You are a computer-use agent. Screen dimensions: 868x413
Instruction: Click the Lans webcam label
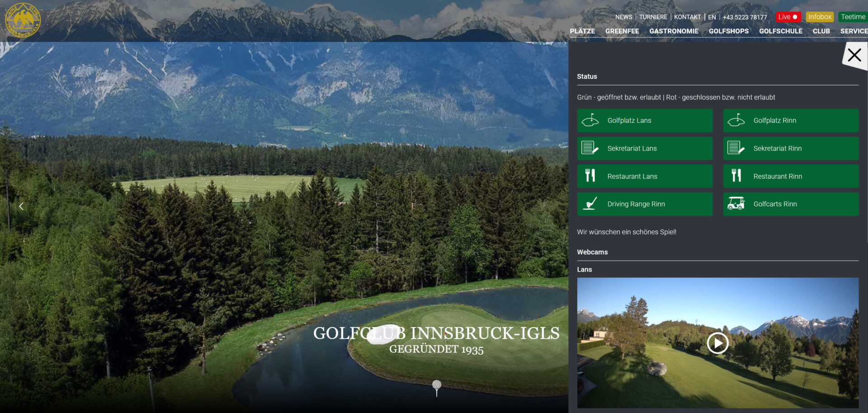click(x=584, y=269)
